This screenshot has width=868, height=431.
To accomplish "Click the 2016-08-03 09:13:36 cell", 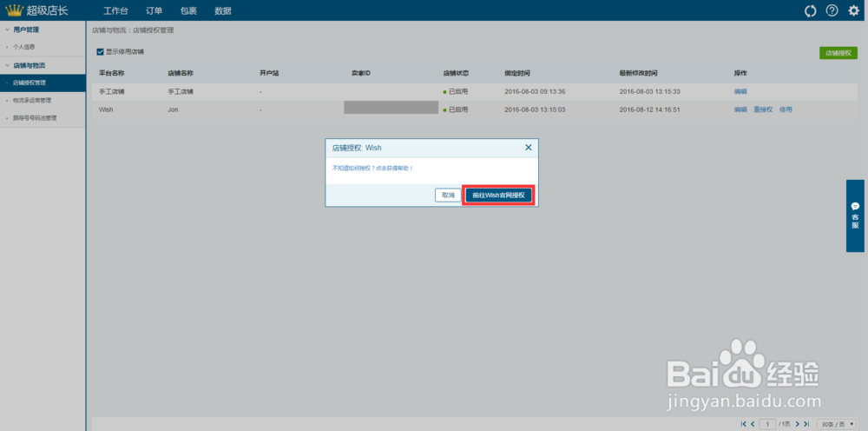I will tap(534, 91).
